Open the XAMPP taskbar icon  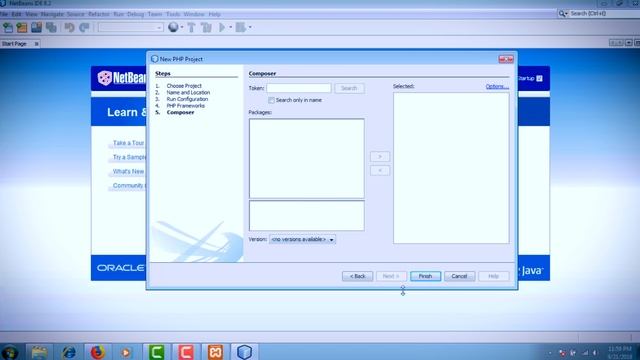coord(215,352)
